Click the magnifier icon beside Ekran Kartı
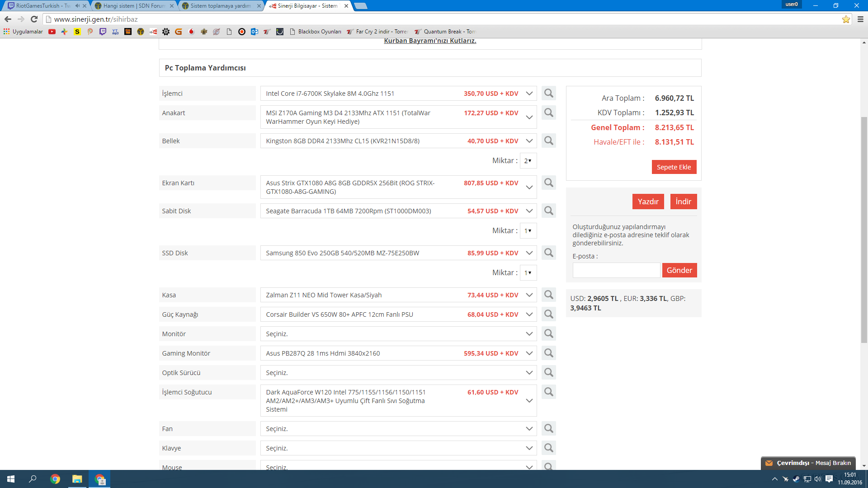Viewport: 868px width, 488px height. [548, 183]
